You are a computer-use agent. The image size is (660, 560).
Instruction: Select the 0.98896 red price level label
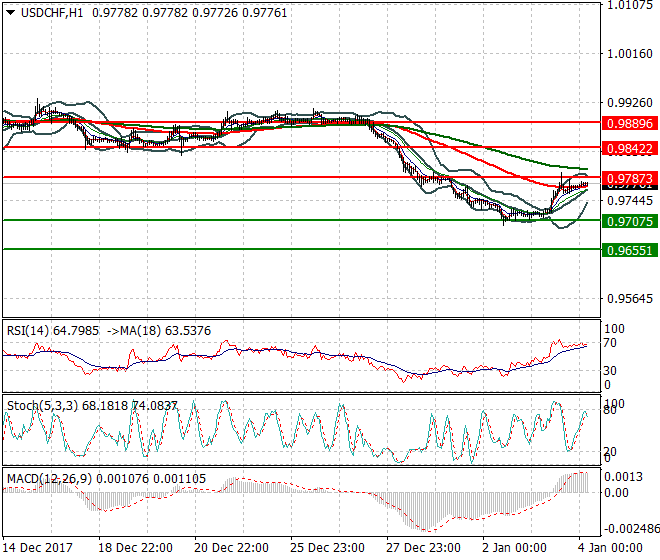[x=630, y=124]
